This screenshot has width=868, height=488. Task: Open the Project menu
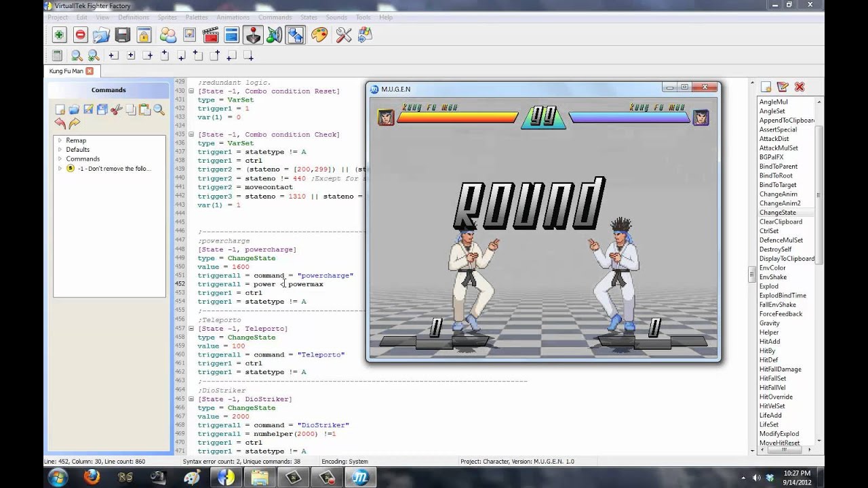click(x=58, y=17)
